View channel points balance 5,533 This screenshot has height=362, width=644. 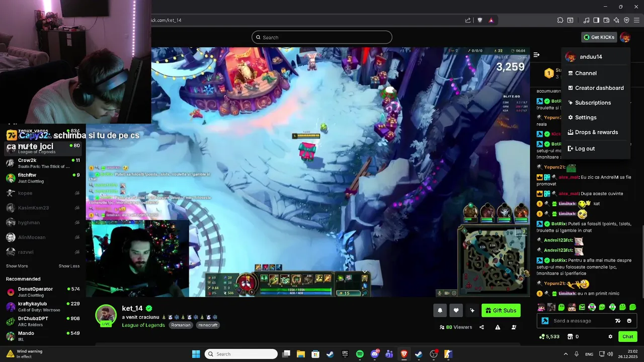pos(549,337)
